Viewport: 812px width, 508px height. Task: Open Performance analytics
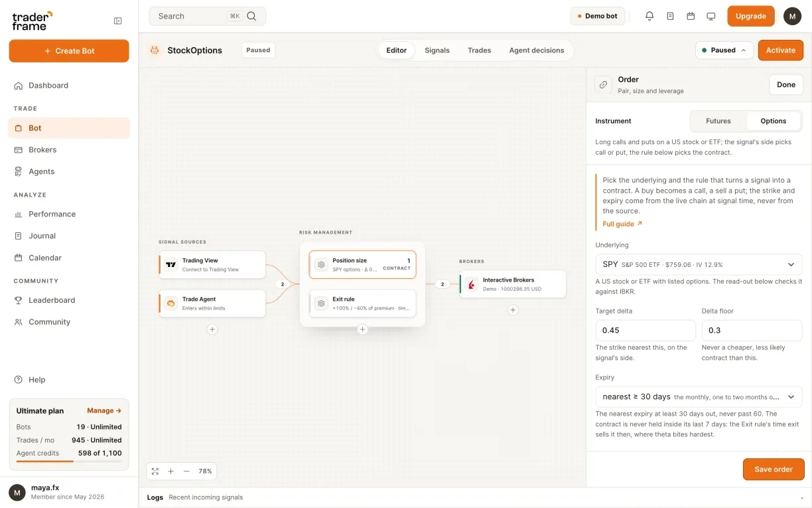(69, 214)
